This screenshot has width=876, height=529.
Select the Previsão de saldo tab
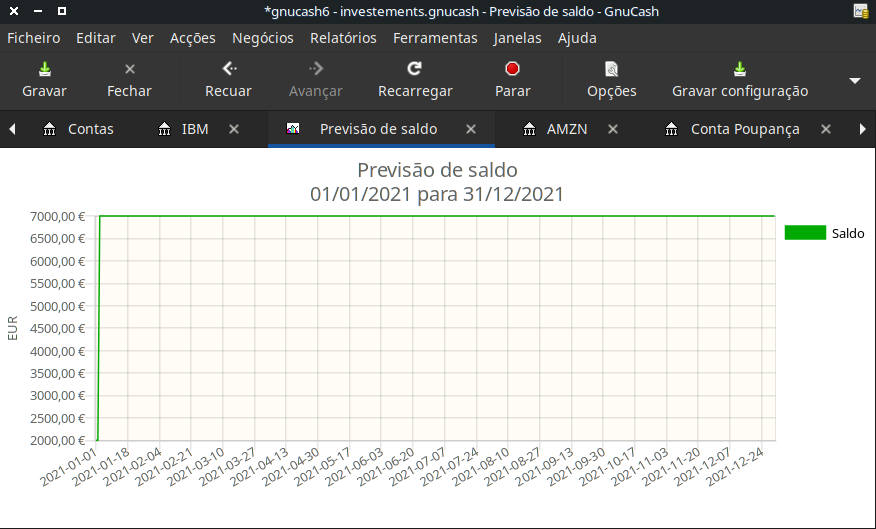pos(378,129)
